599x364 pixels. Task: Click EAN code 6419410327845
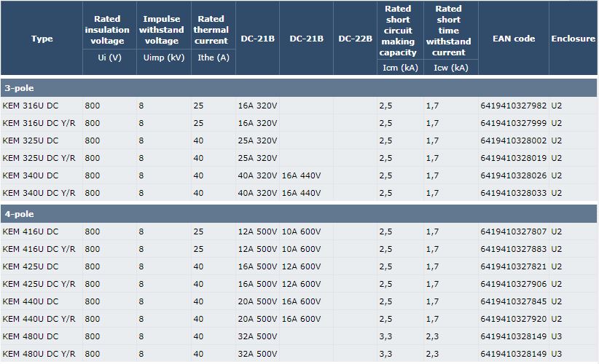point(514,301)
